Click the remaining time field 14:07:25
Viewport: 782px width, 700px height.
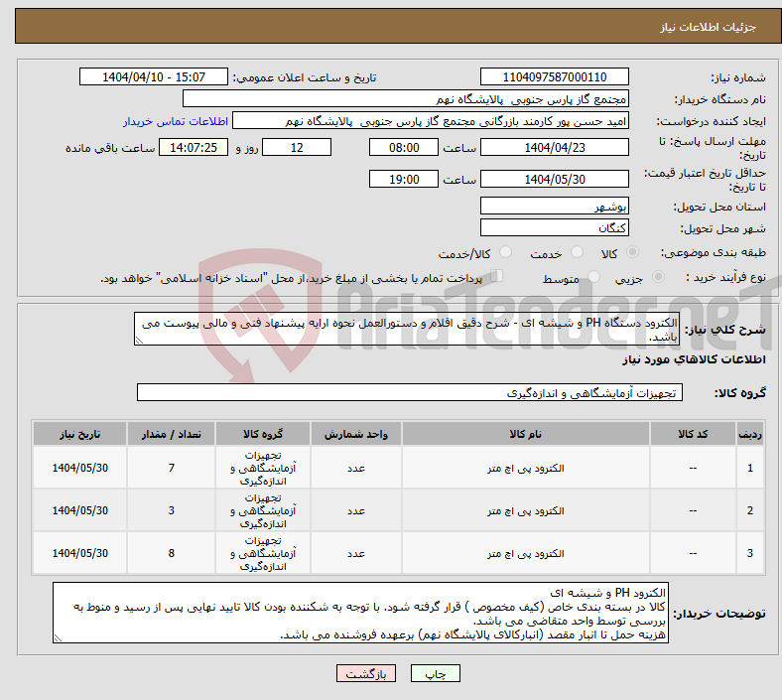click(x=194, y=147)
